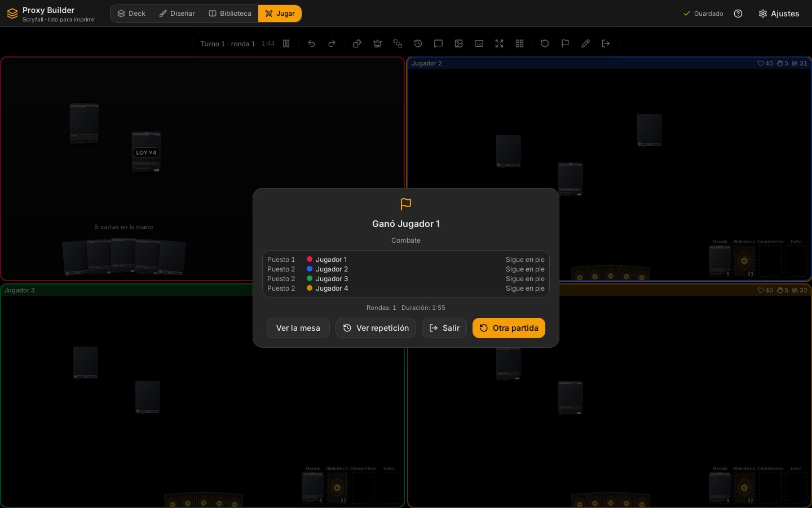Viewport: 812px width, 508px height.
Task: Click the '5 cartas en la mano' label
Action: (x=124, y=227)
